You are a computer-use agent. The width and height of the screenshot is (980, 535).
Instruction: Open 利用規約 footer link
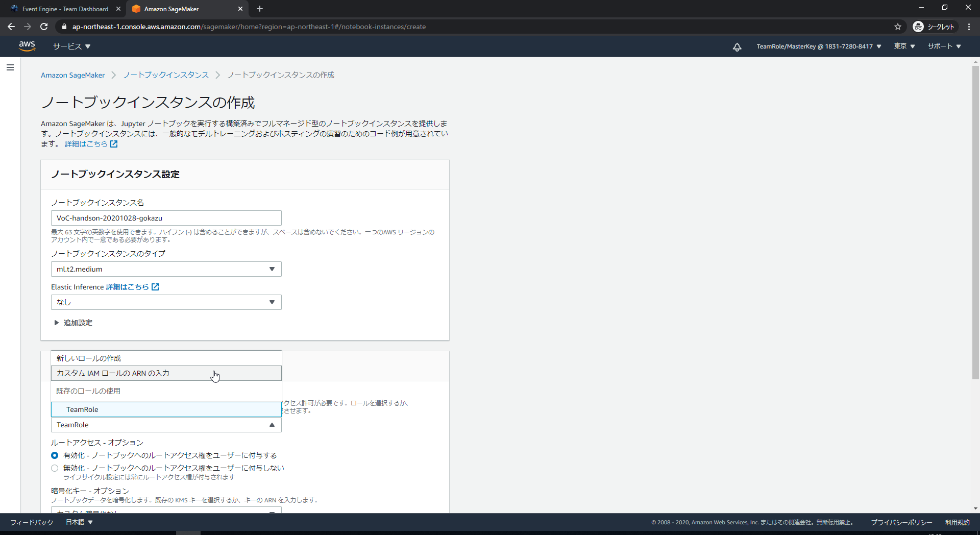pyautogui.click(x=957, y=522)
